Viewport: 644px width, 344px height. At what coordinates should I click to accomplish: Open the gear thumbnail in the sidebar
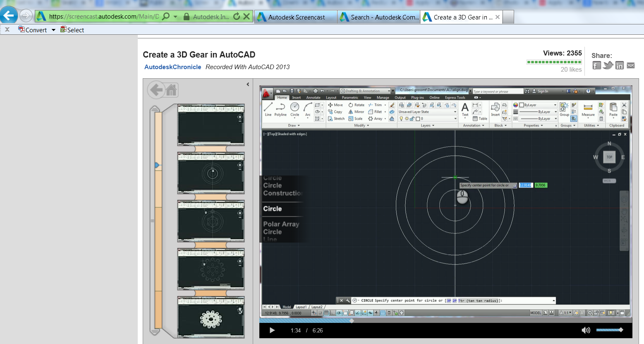pos(211,317)
